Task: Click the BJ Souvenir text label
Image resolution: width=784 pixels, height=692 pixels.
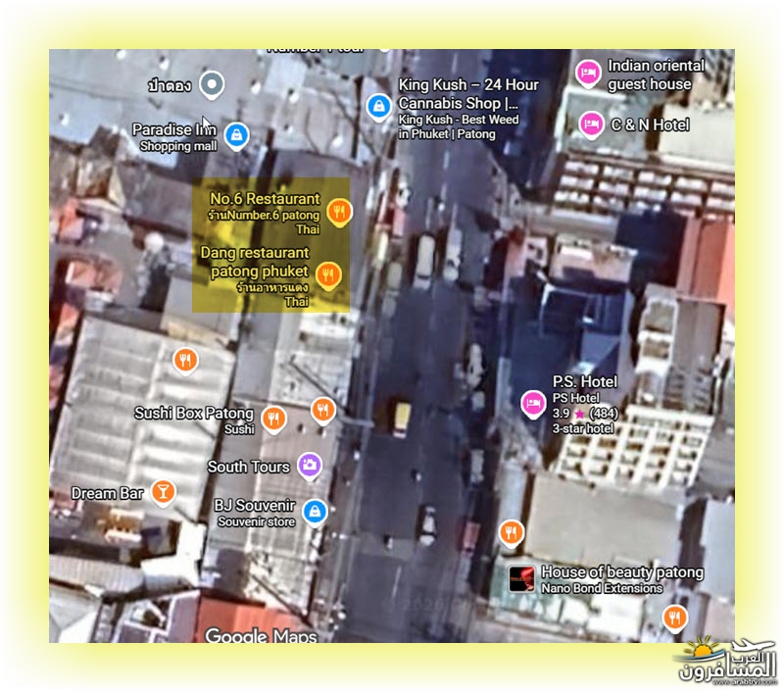Action: 255,505
